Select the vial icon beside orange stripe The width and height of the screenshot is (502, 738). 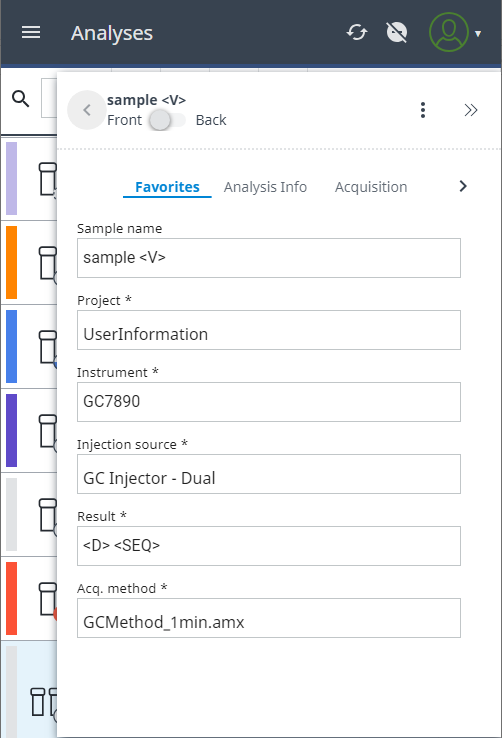coord(48,264)
